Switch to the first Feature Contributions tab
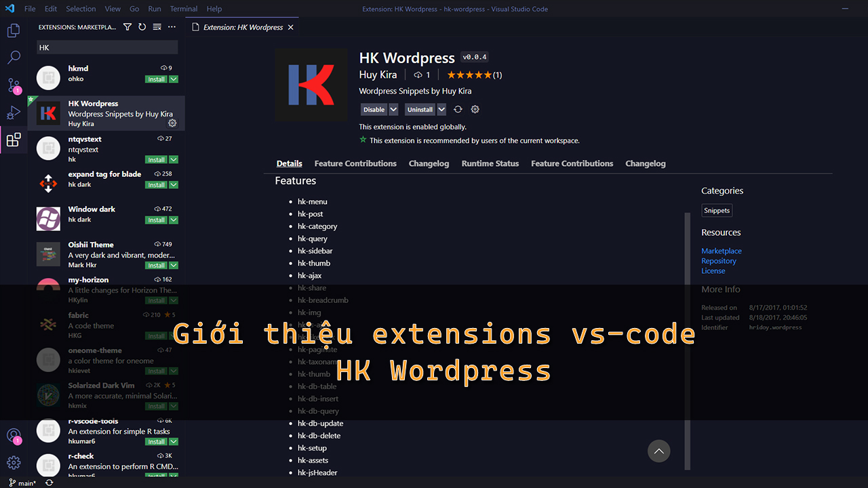The height and width of the screenshot is (488, 868). click(x=355, y=163)
